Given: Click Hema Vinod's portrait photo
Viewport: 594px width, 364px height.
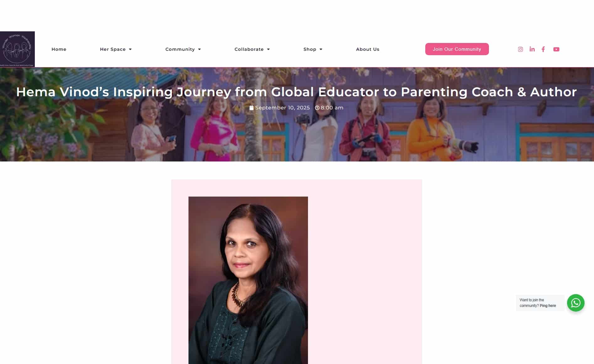Looking at the screenshot, I should (x=248, y=280).
